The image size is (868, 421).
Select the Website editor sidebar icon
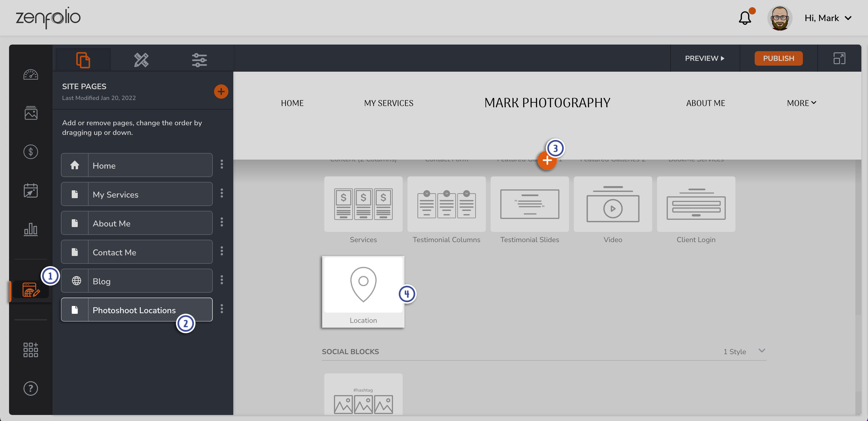pos(31,290)
